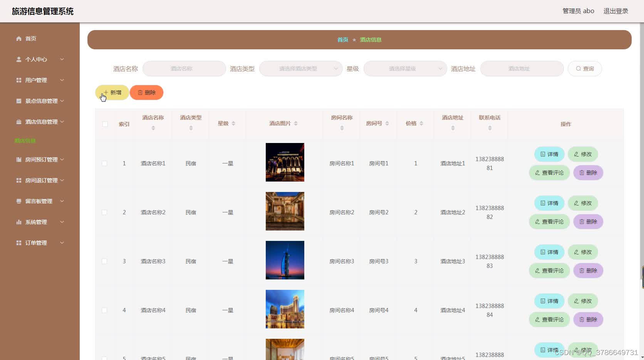Sort by 联系电话 column arrows
Screen dimensions: 644x360
click(490, 128)
